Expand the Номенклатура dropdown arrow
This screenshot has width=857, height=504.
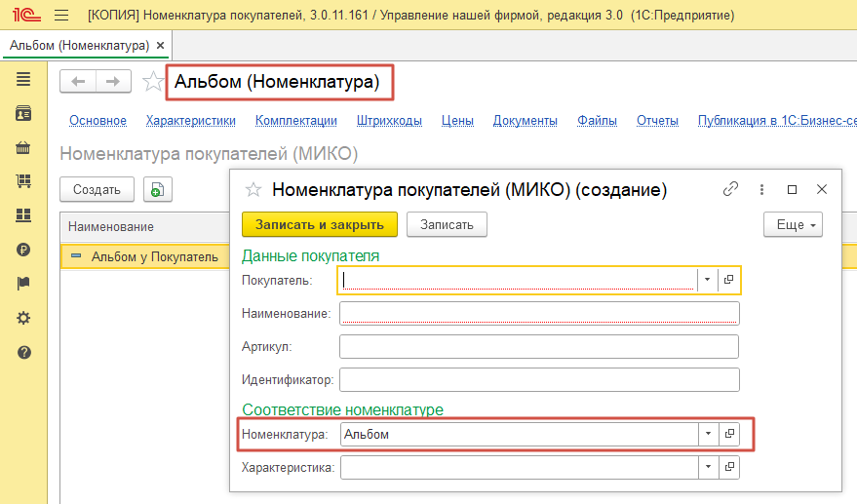709,434
